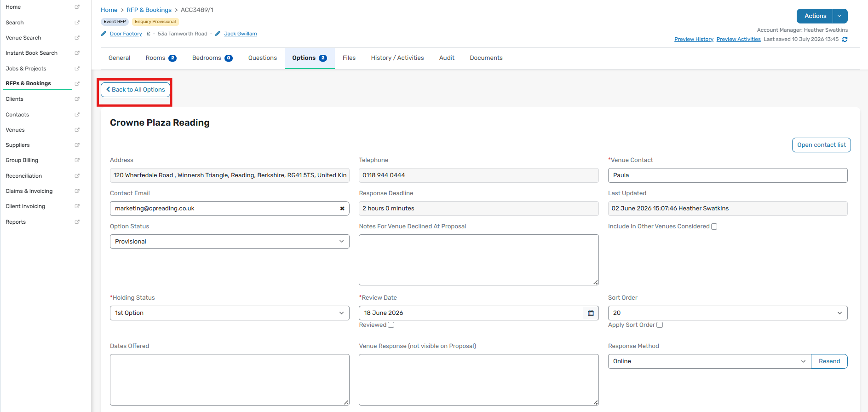Click into the Venue Contact field
This screenshot has height=412, width=868.
pyautogui.click(x=727, y=175)
